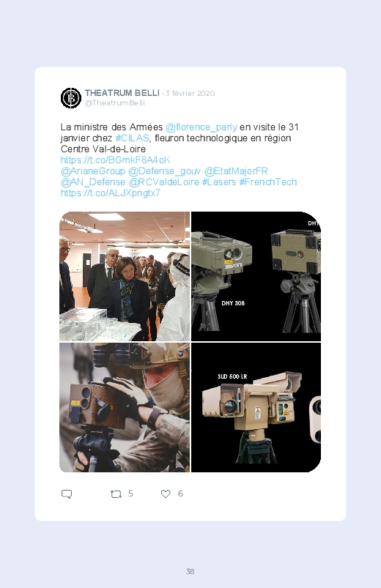Click the Theatrum Belli profile avatar

click(71, 98)
